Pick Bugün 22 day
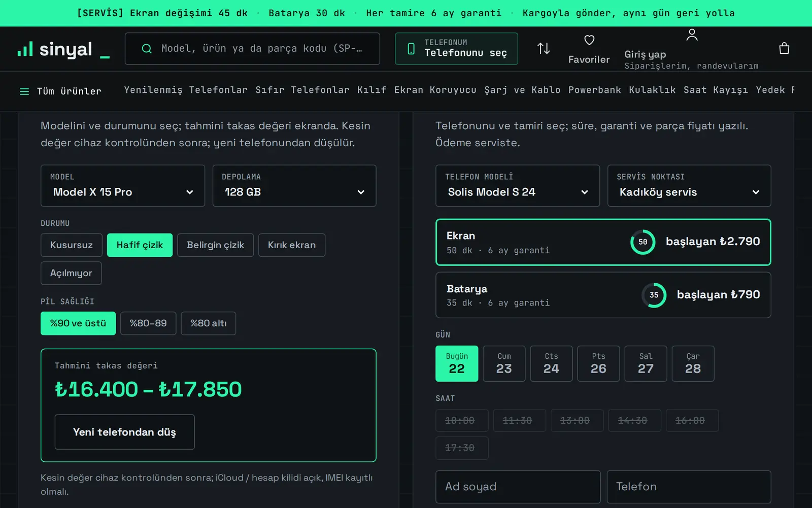 pos(457,364)
